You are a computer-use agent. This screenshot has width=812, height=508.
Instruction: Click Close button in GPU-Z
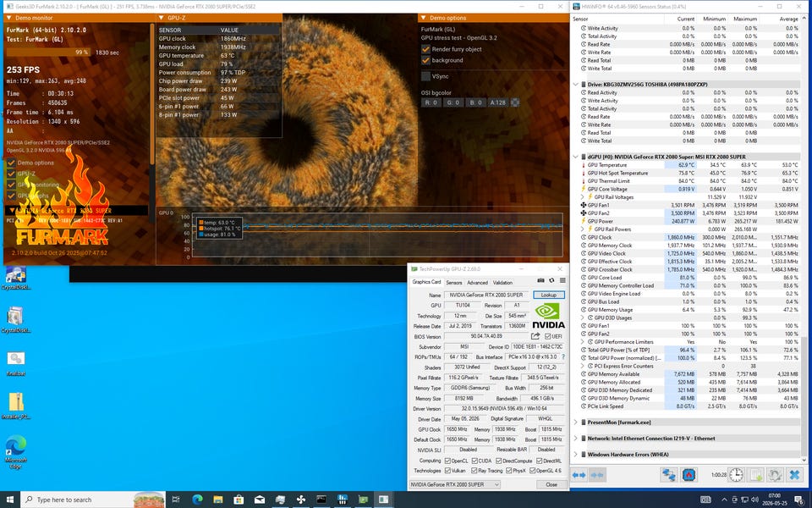pyautogui.click(x=551, y=484)
